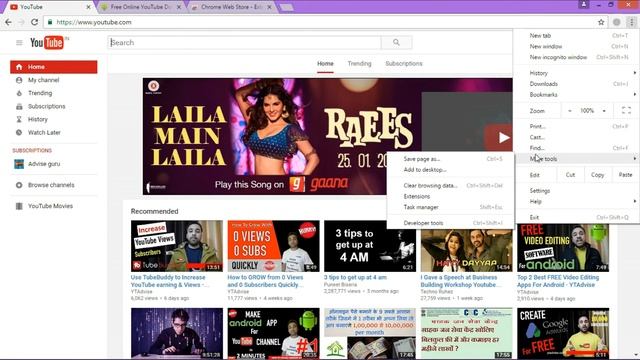Expand the Bookmarks submenu
640x360 pixels.
[576, 94]
